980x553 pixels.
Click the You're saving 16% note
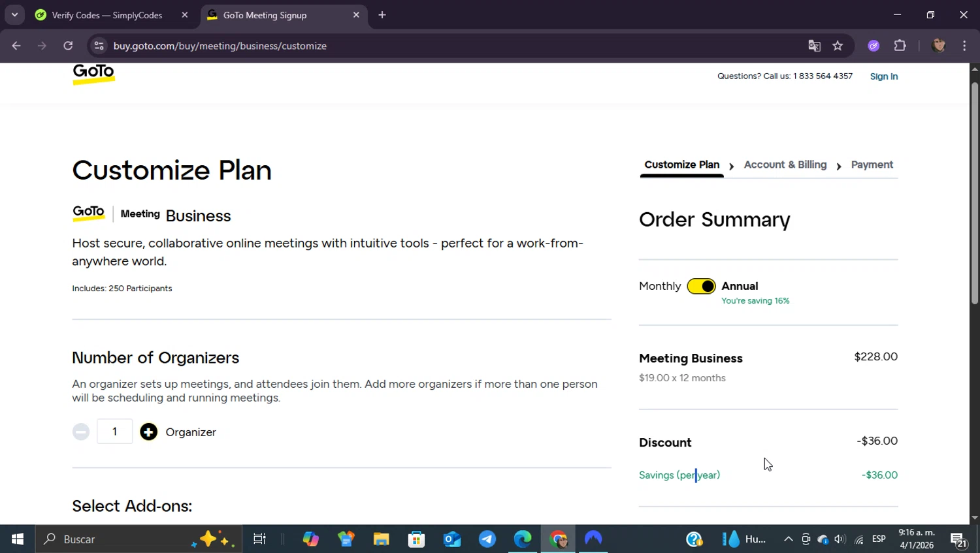(x=755, y=301)
